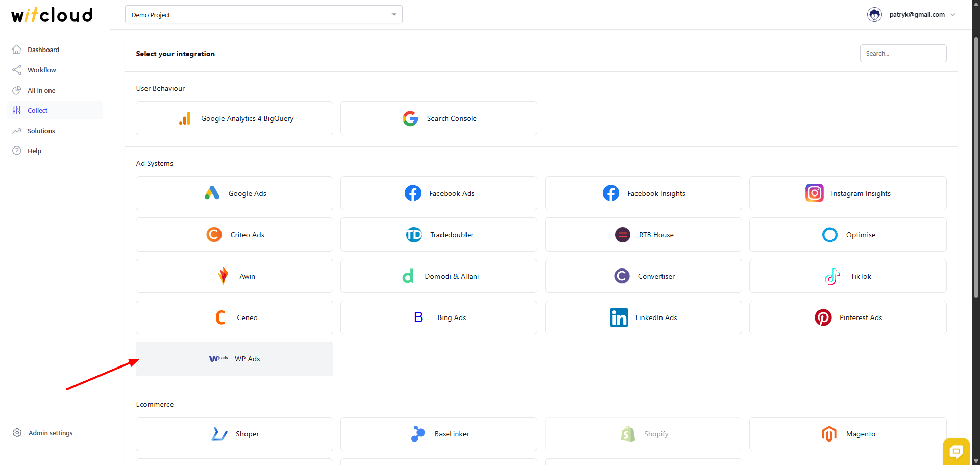Click the user avatar icon

(x=874, y=15)
